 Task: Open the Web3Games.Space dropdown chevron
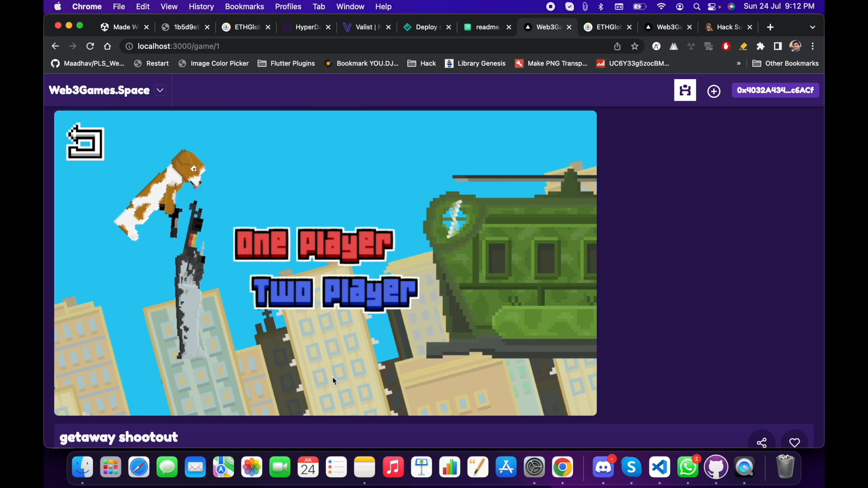pyautogui.click(x=160, y=90)
